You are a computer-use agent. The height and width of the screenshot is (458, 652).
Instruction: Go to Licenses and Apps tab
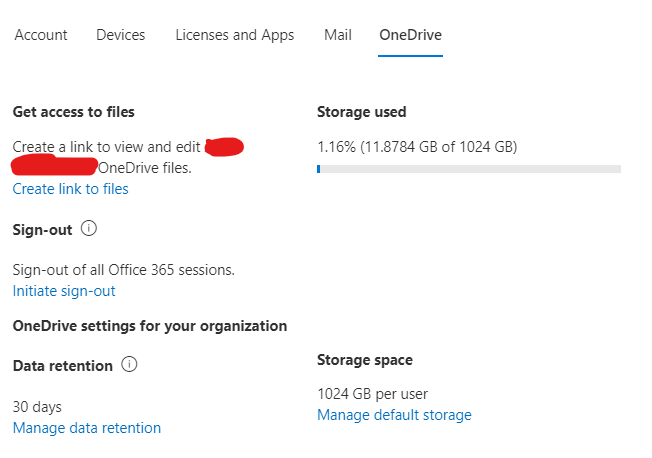[235, 35]
